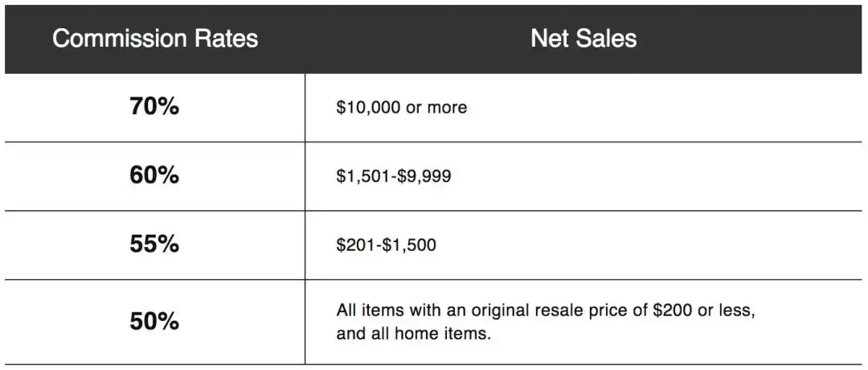Click the "$9,999" upper bound amount

[x=424, y=176]
